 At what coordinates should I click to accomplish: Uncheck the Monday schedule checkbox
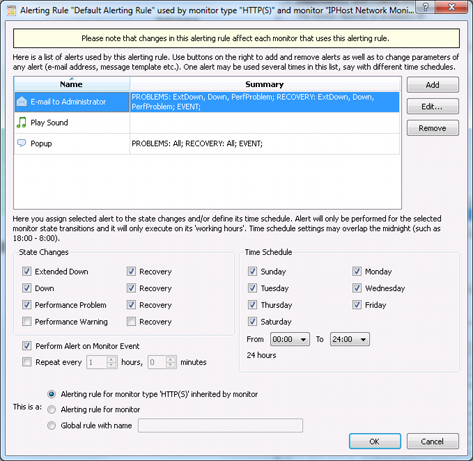(x=357, y=271)
